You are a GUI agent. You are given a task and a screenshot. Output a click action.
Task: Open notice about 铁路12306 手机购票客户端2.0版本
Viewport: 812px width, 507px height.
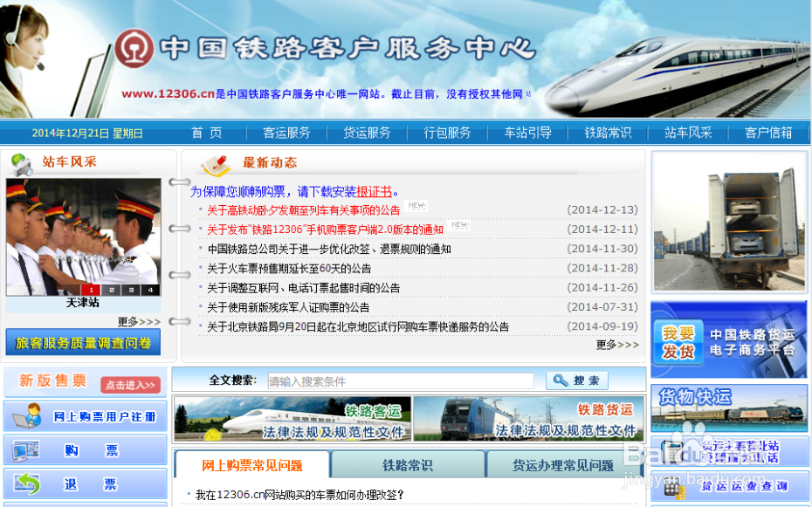(x=325, y=230)
